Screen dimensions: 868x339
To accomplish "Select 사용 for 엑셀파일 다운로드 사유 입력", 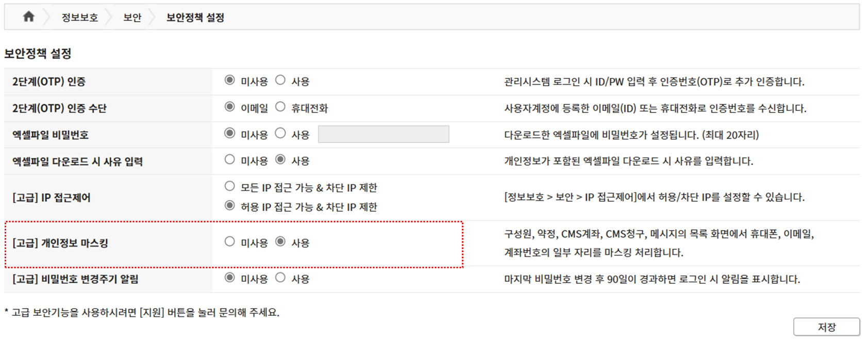I will tap(280, 159).
